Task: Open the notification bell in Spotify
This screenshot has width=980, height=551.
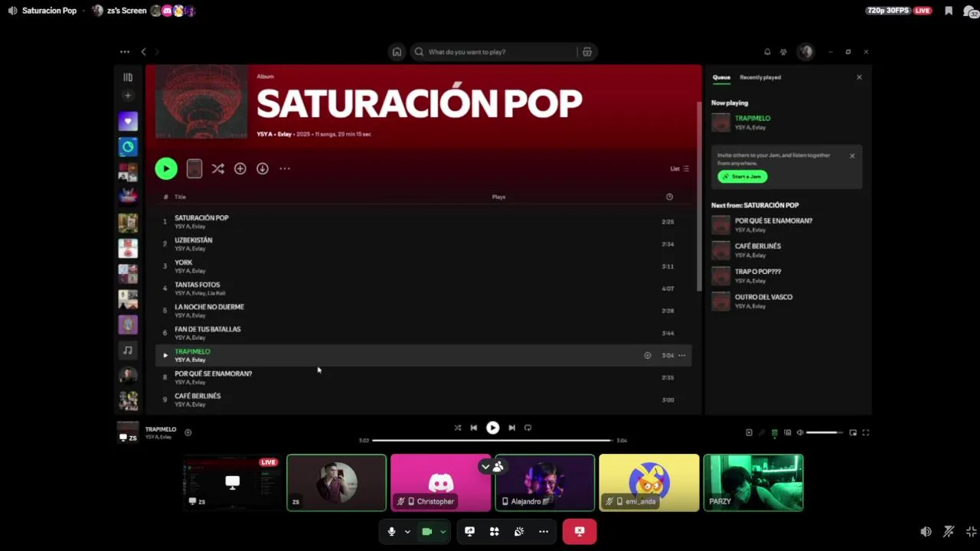Action: pyautogui.click(x=767, y=52)
